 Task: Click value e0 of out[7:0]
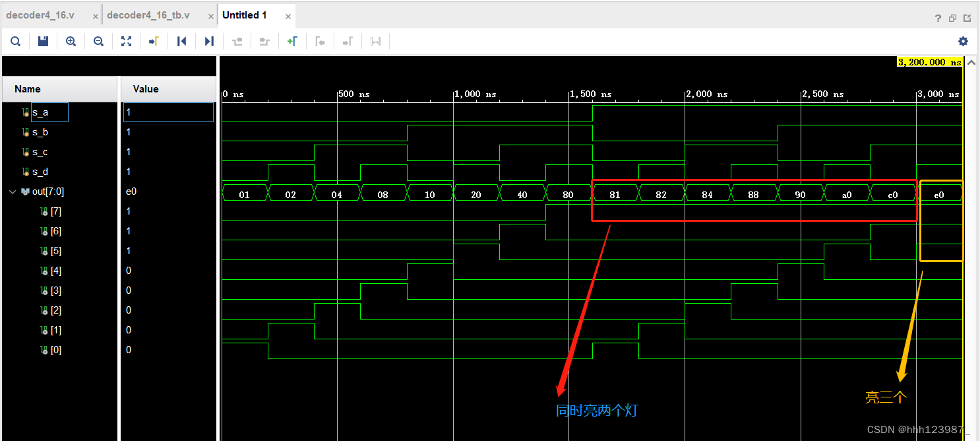click(x=131, y=191)
